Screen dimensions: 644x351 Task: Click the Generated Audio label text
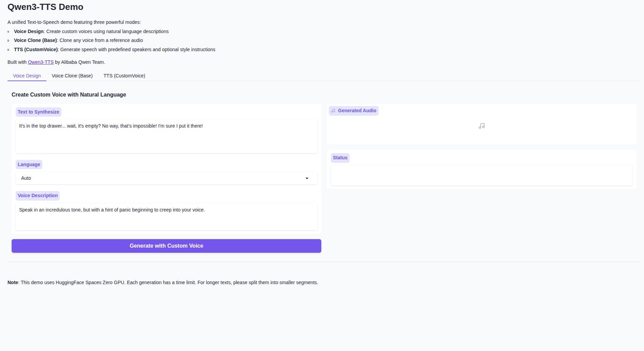357,111
